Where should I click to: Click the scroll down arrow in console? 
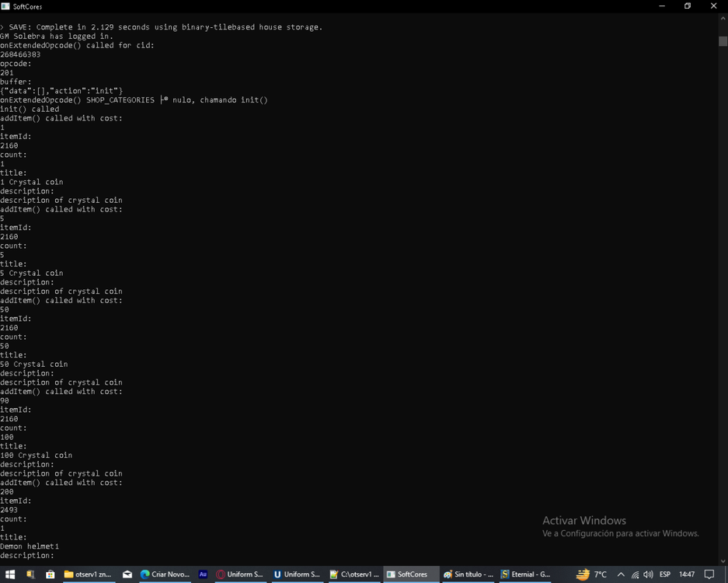click(x=723, y=560)
